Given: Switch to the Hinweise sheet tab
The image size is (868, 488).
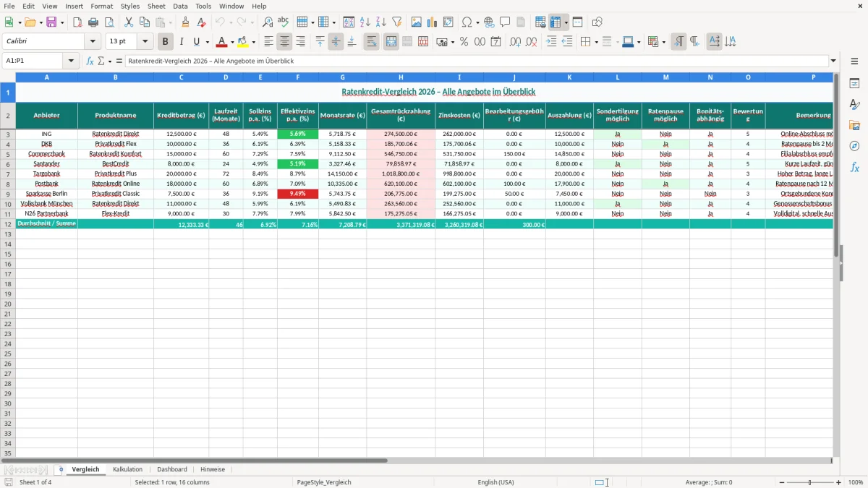Looking at the screenshot, I should [213, 469].
